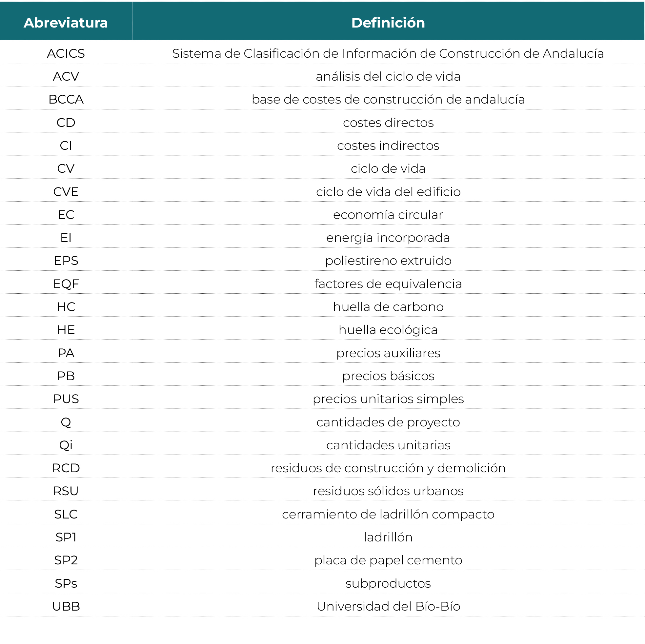
Task: Select the RSU abbreviation cell
Action: [x=66, y=491]
